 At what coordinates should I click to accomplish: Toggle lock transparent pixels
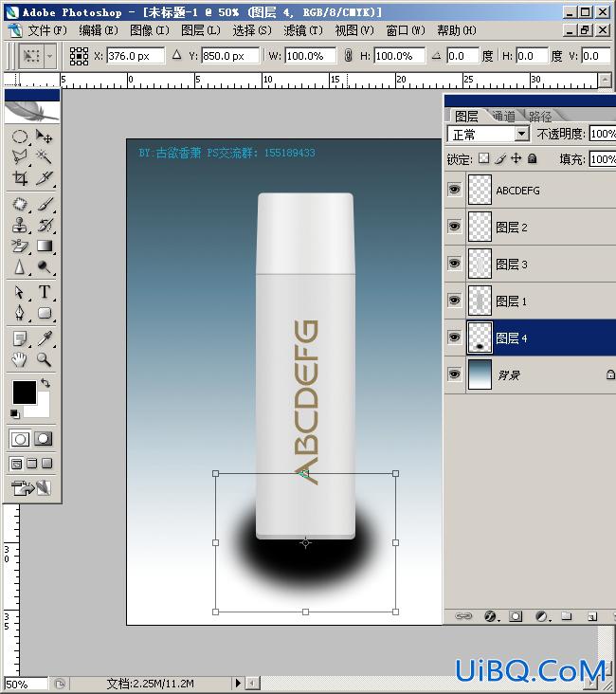coord(484,158)
